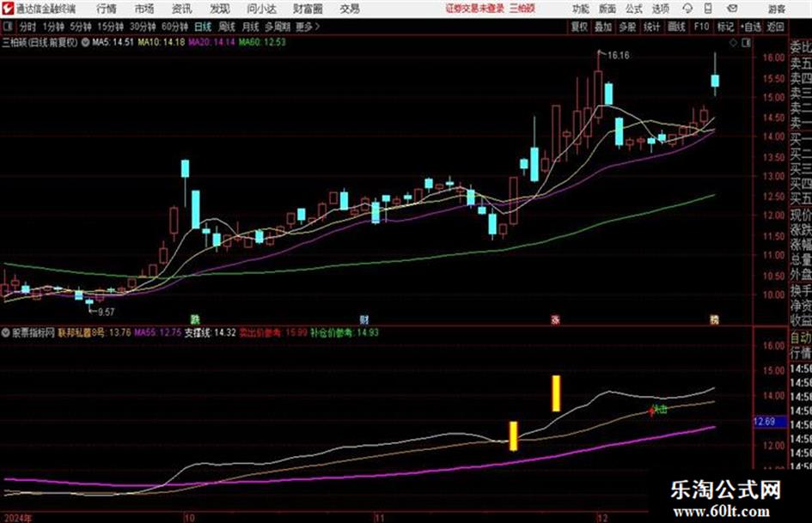Switch to 周线 weekly period tab
This screenshot has height=523, width=812.
tap(227, 27)
